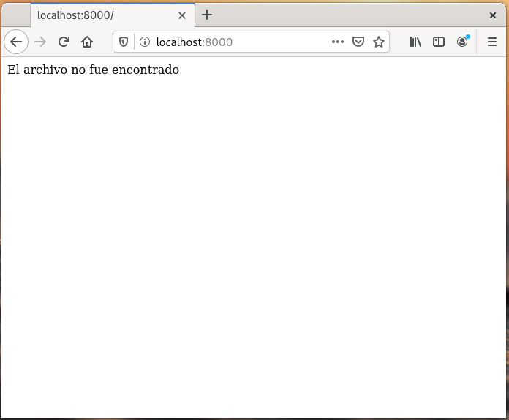
Task: Open the hamburger application menu
Action: (x=492, y=42)
